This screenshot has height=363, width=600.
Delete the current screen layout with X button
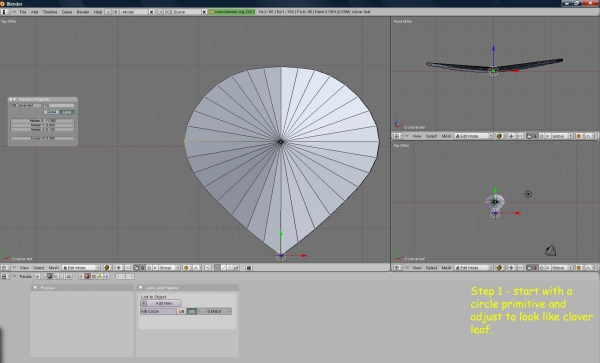click(x=152, y=12)
